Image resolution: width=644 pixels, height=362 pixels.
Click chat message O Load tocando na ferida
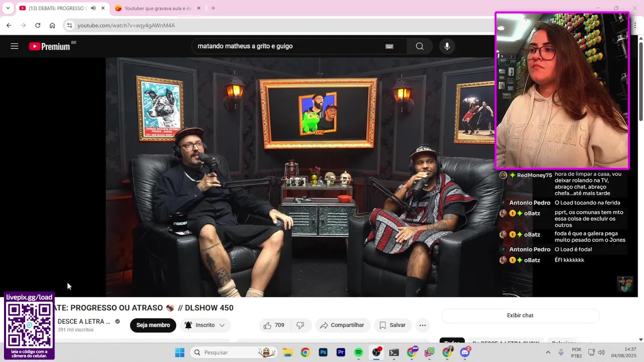point(588,203)
